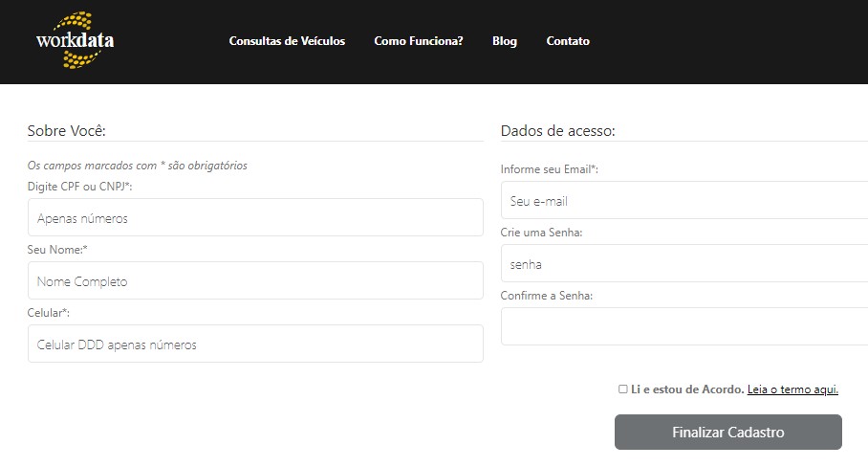
Task: Click the Seu Nome:* label
Action: (x=57, y=250)
